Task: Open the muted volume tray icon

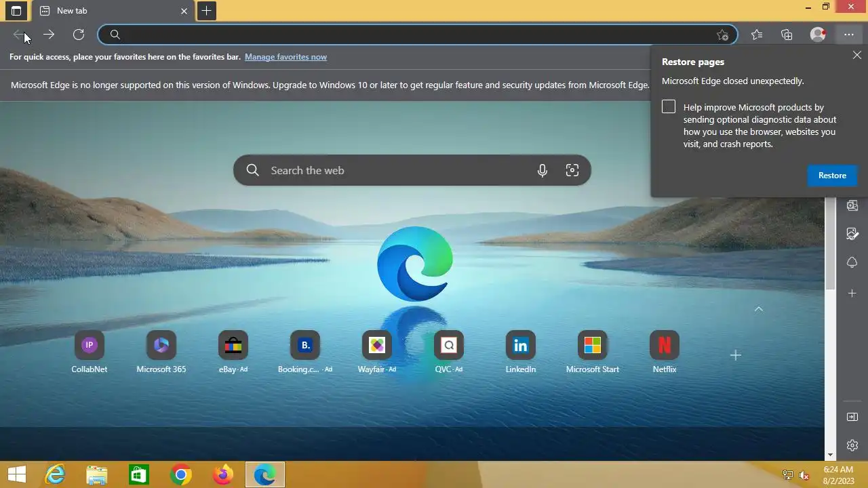Action: point(804,475)
